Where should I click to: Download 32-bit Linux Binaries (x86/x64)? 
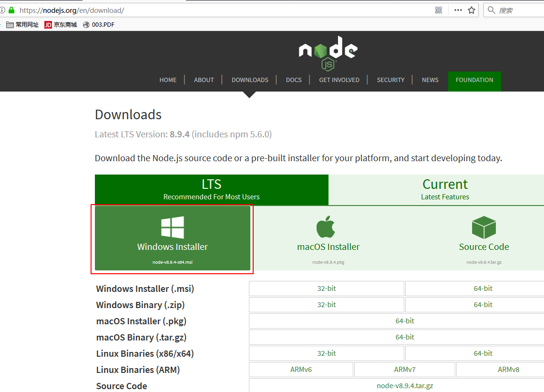click(x=327, y=353)
